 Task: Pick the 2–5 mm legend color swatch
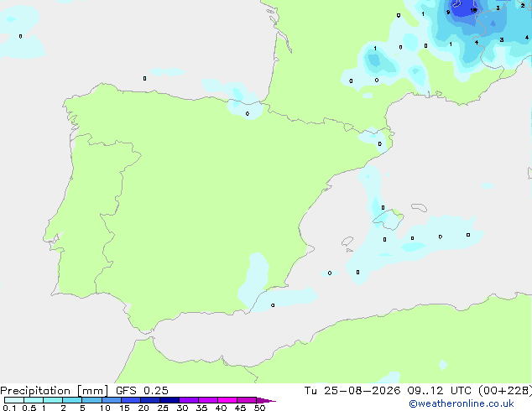72,400
